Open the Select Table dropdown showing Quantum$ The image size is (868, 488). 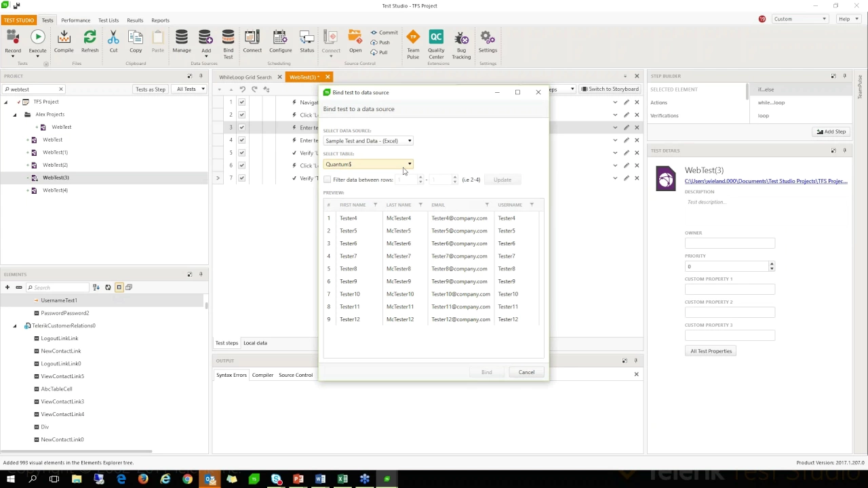coord(368,164)
